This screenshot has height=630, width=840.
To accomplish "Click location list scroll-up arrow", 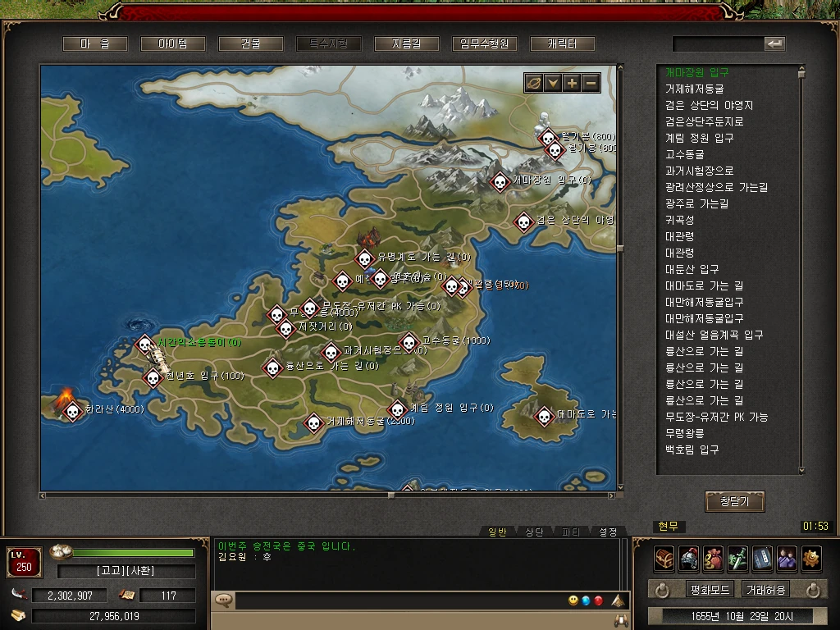I will click(x=801, y=69).
